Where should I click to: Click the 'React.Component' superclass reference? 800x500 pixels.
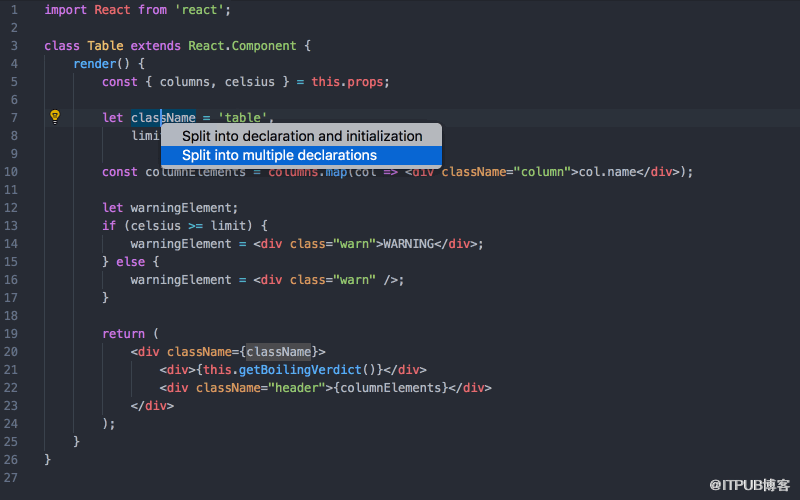pyautogui.click(x=242, y=46)
